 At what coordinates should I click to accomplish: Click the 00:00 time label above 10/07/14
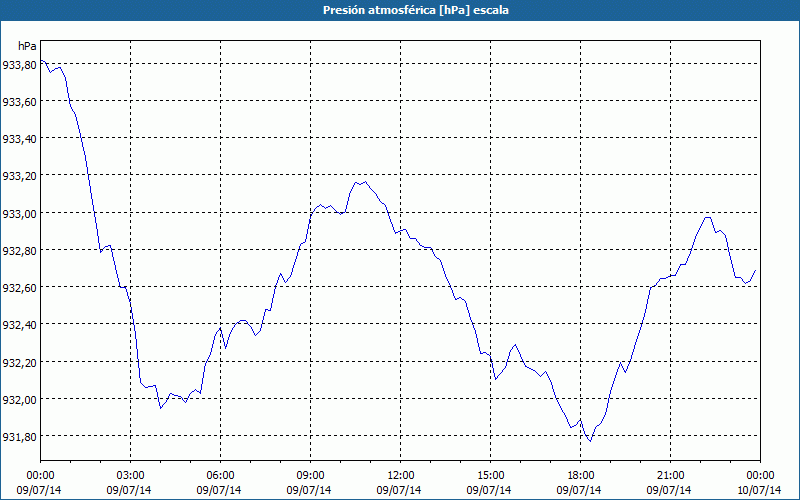pyautogui.click(x=760, y=476)
